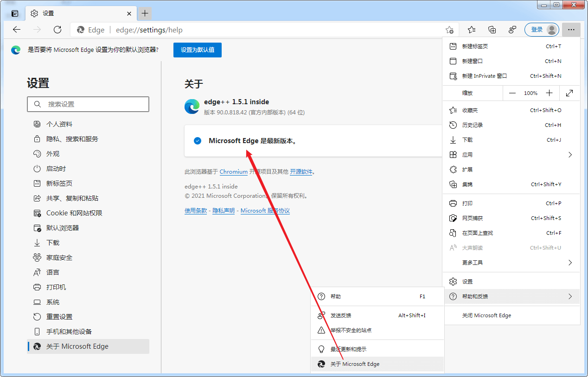Image resolution: width=588 pixels, height=377 pixels.
Task: Select 关于 Microsoft Edge in the submenu
Action: pyautogui.click(x=377, y=364)
